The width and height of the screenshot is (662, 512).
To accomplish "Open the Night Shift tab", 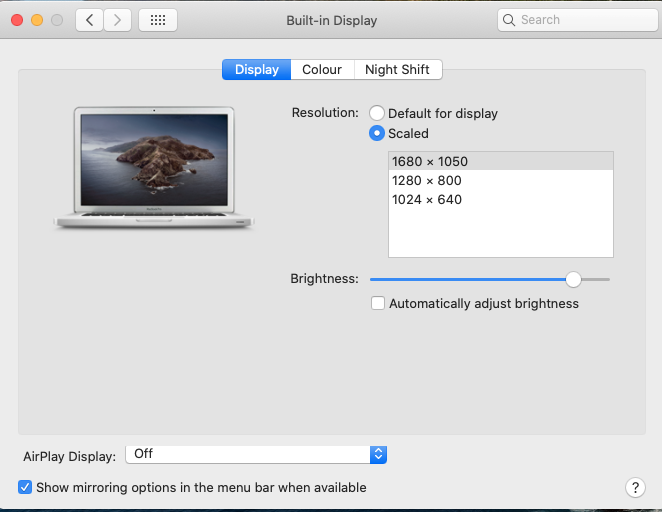I will coord(398,69).
